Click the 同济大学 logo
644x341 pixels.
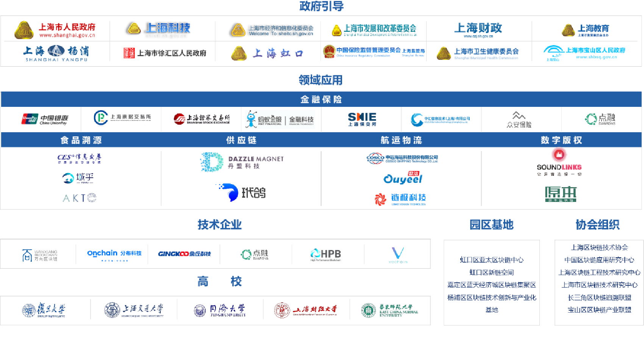pyautogui.click(x=220, y=311)
